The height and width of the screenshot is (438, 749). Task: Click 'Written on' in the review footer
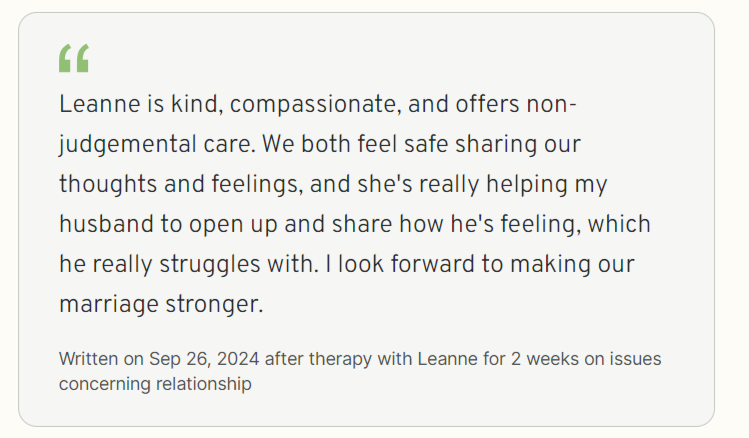pos(101,359)
